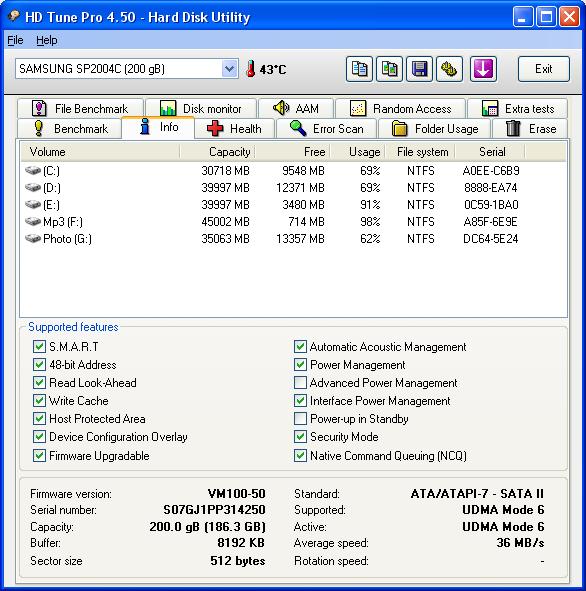Switch to the Benchmark tab

tap(70, 129)
